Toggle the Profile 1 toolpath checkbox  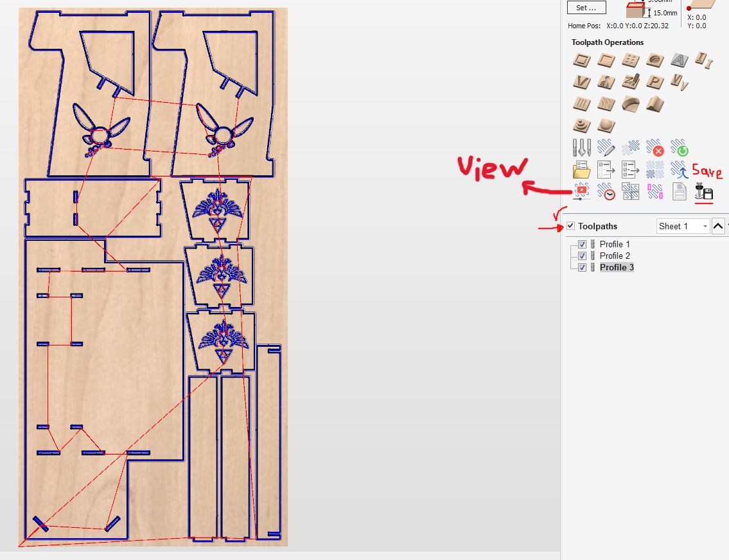click(x=582, y=244)
